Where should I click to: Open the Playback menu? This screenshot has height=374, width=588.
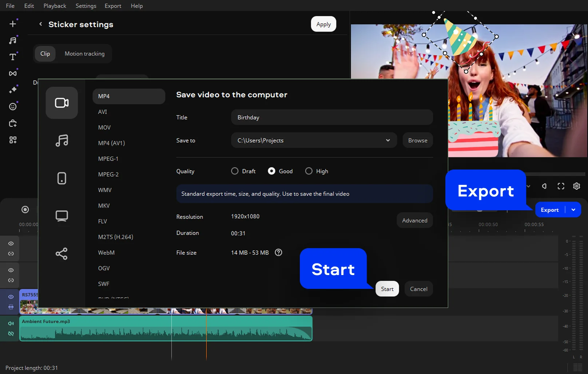pyautogui.click(x=55, y=6)
